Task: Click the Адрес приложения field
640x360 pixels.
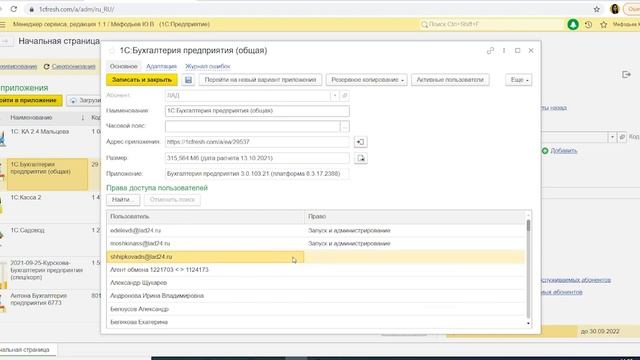Action: pyautogui.click(x=257, y=142)
